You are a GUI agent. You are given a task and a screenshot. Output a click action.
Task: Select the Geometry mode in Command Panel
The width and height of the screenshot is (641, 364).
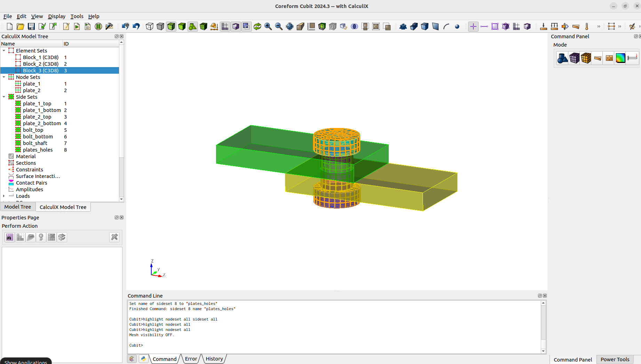(x=562, y=58)
